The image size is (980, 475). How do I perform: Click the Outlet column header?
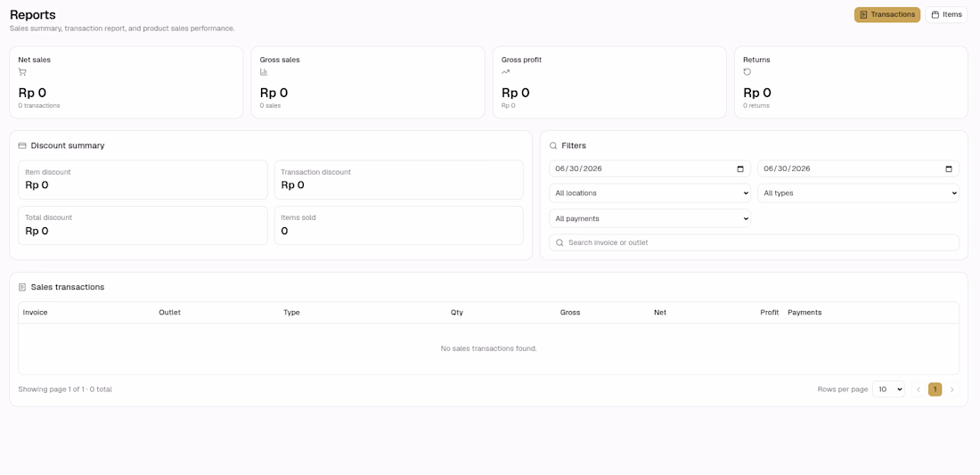tap(169, 313)
